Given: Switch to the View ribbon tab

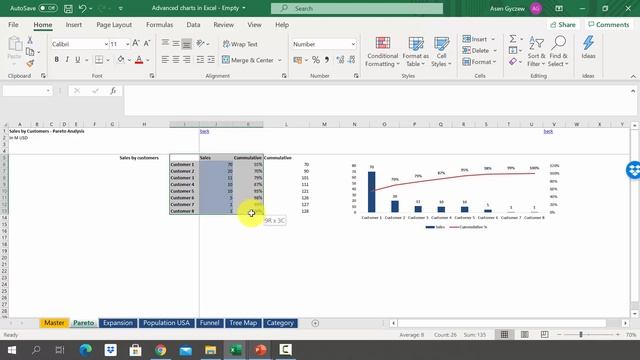Looking at the screenshot, I should point(254,25).
